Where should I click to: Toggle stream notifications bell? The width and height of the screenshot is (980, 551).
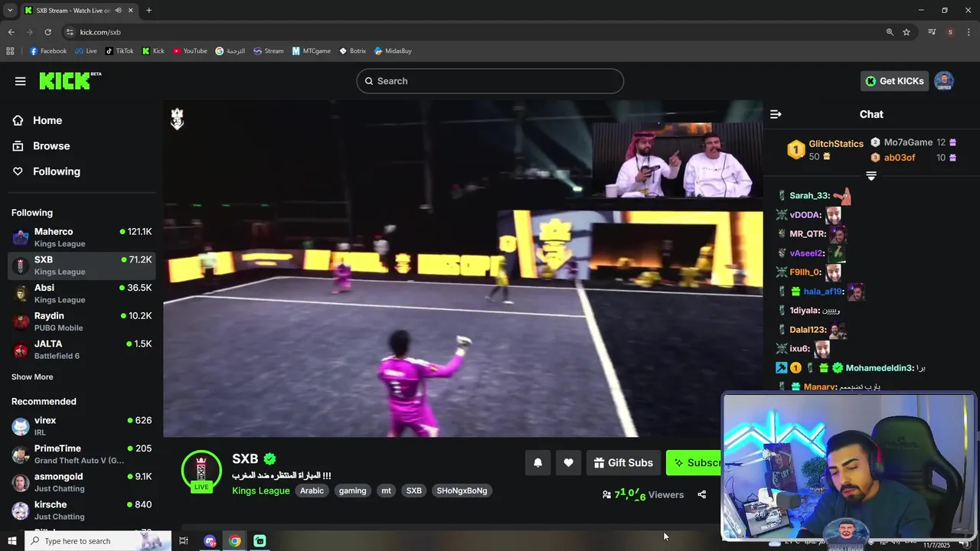[537, 462]
